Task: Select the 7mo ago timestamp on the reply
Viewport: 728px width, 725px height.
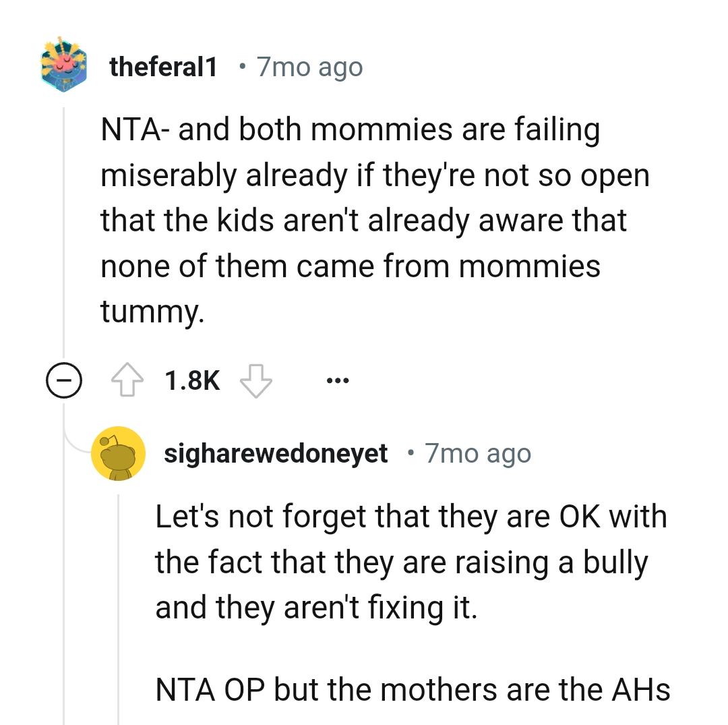Action: point(478,453)
